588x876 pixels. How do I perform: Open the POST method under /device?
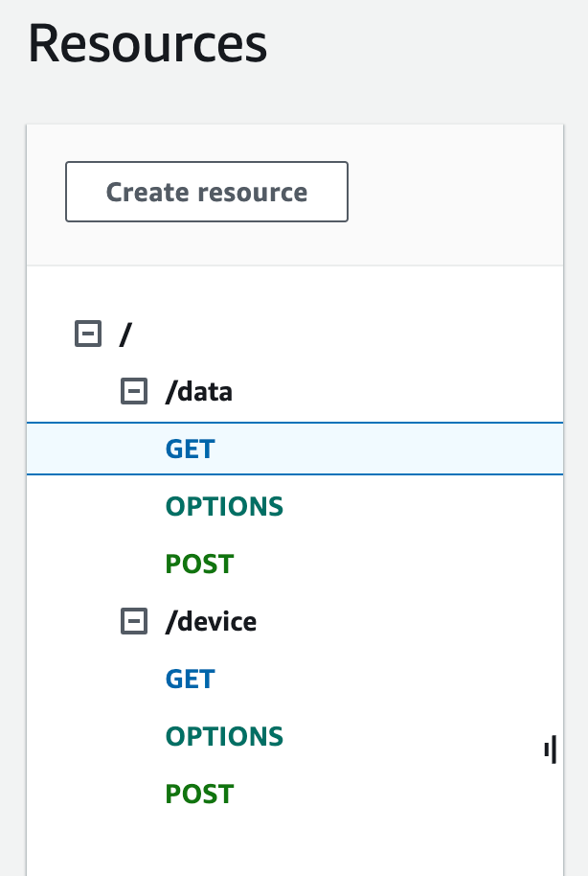[x=199, y=795]
